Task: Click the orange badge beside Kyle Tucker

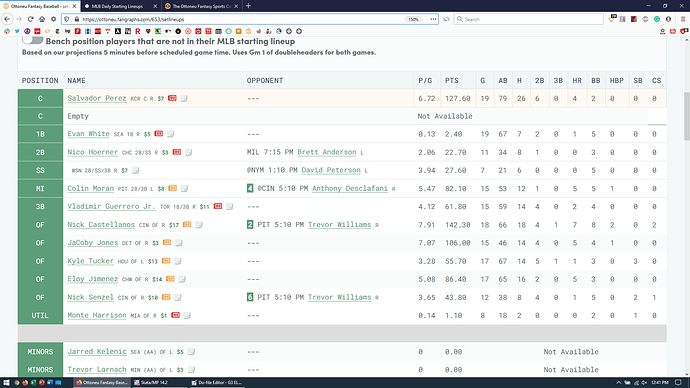Action: (166, 261)
